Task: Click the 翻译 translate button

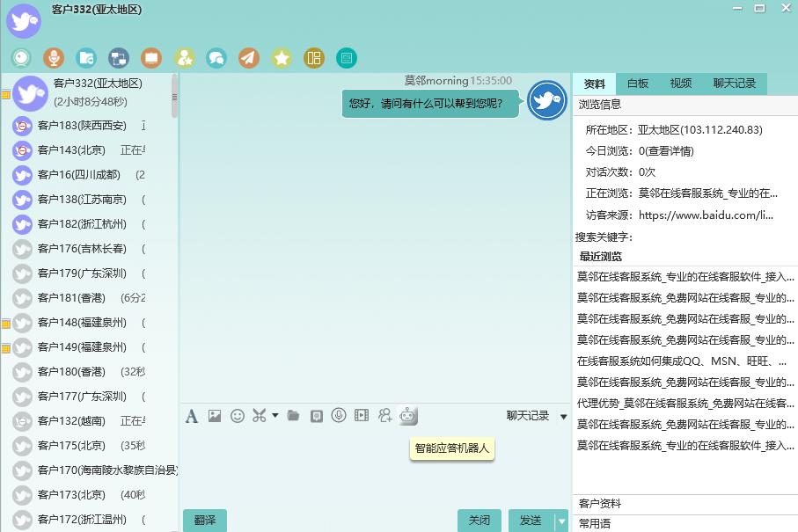Action: (x=204, y=520)
